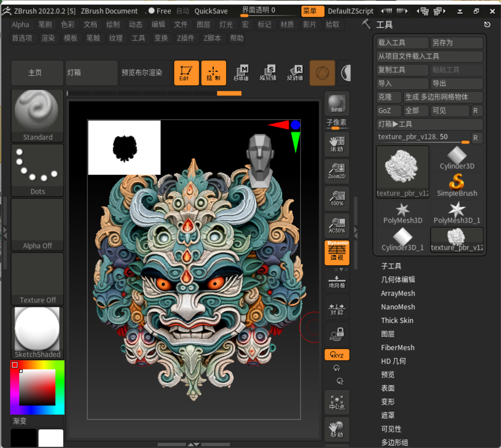Click QuickSave in the title bar
The image size is (501, 448).
point(211,11)
